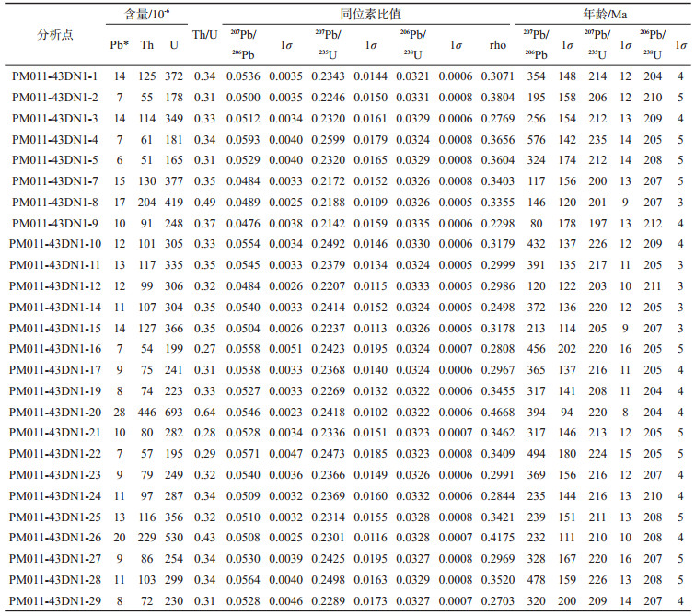Click rho value 0.3604
695x616 pixels.
[498, 160]
